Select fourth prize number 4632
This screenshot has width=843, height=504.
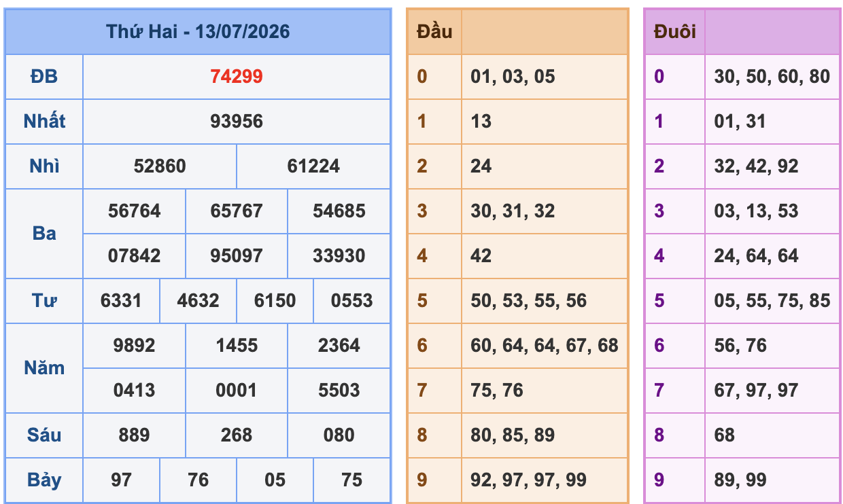coord(198,301)
